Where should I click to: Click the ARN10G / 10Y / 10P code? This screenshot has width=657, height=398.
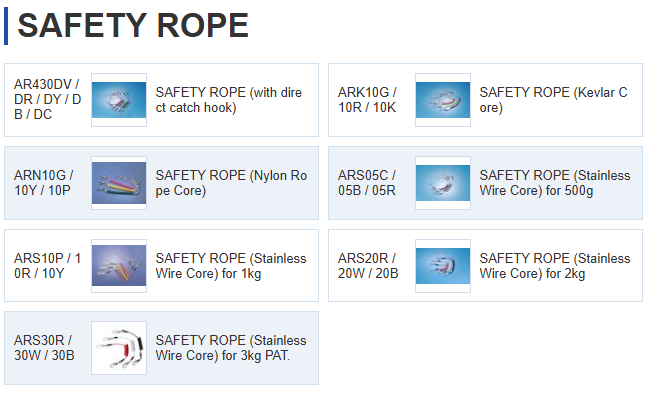(x=44, y=183)
